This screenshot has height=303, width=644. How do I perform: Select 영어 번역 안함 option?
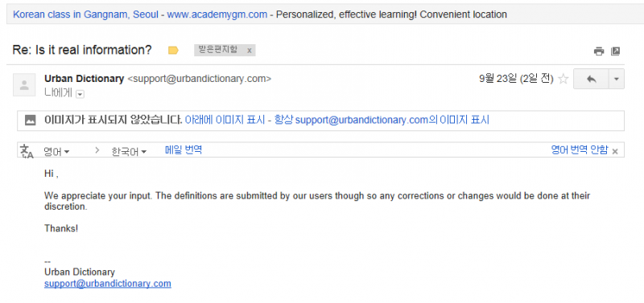pyautogui.click(x=579, y=150)
